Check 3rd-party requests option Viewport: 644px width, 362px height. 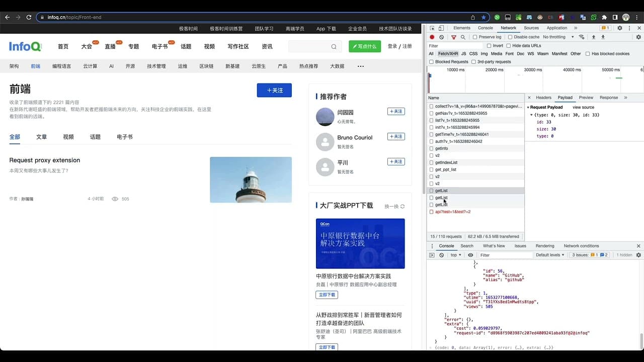pyautogui.click(x=473, y=62)
